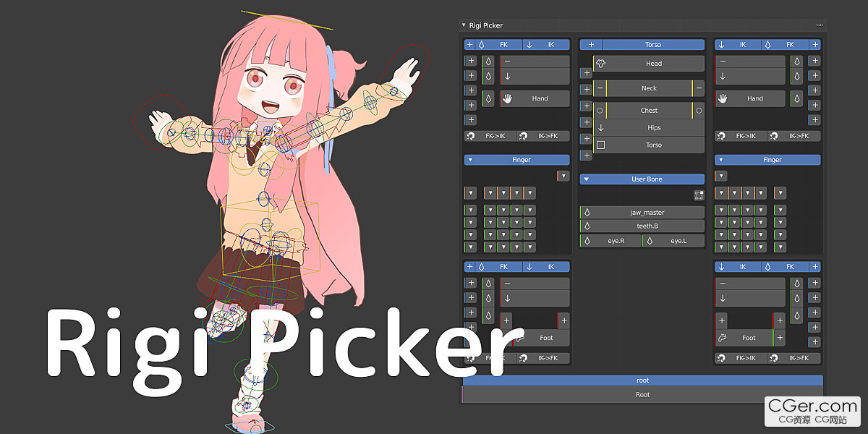Screen dimensions: 868x434
Task: Click the minus left of Neck
Action: pyautogui.click(x=600, y=88)
